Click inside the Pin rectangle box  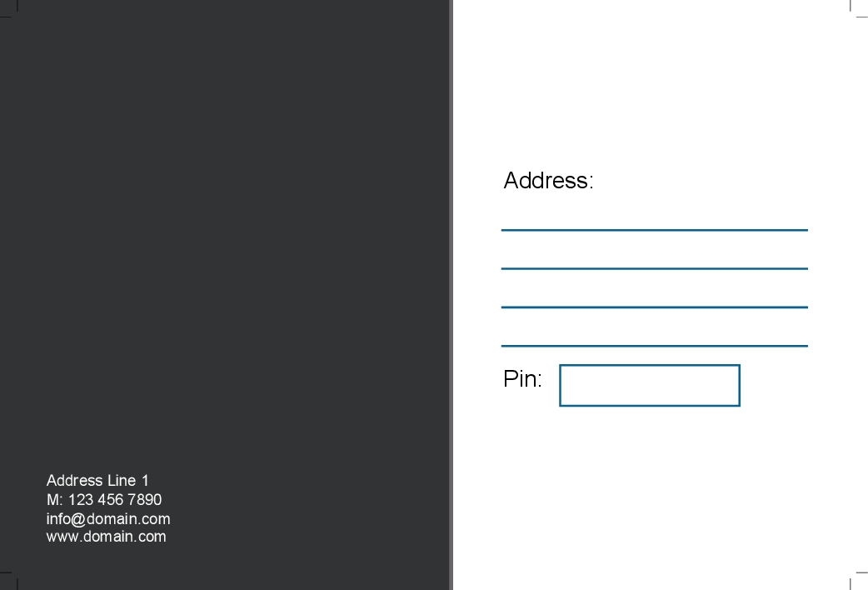(x=650, y=386)
